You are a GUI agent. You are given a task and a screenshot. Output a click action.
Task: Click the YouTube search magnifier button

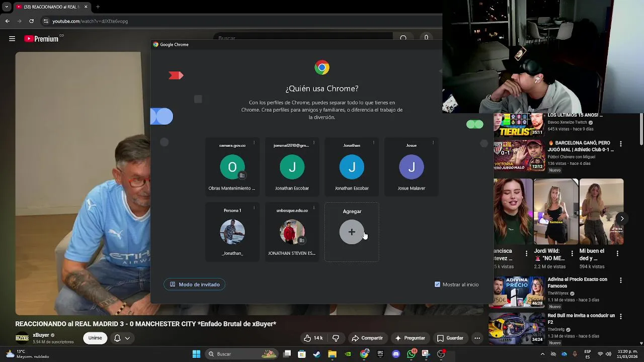pyautogui.click(x=404, y=38)
